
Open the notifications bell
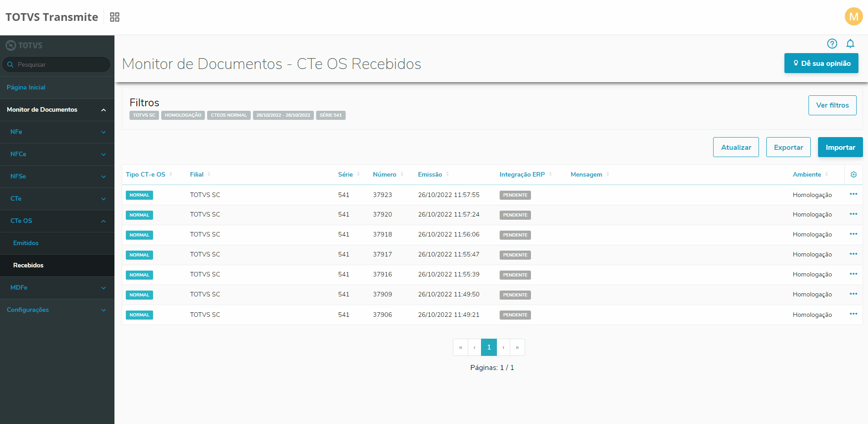[x=850, y=44]
